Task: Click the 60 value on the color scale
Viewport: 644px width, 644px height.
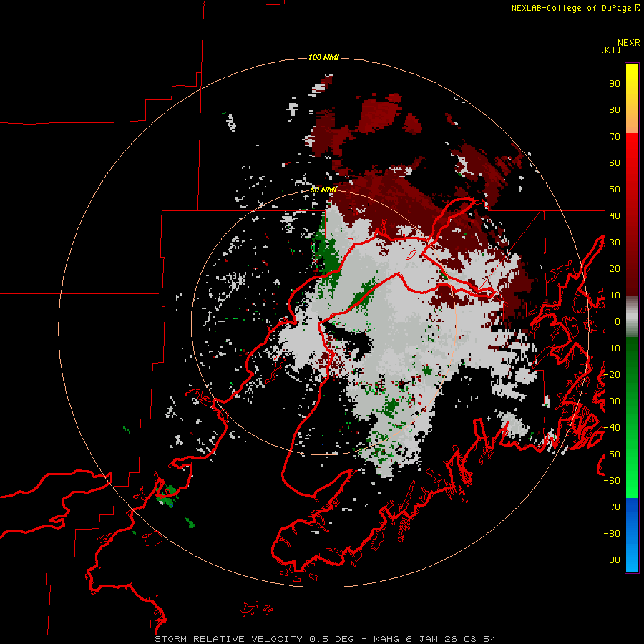Action: (615, 162)
